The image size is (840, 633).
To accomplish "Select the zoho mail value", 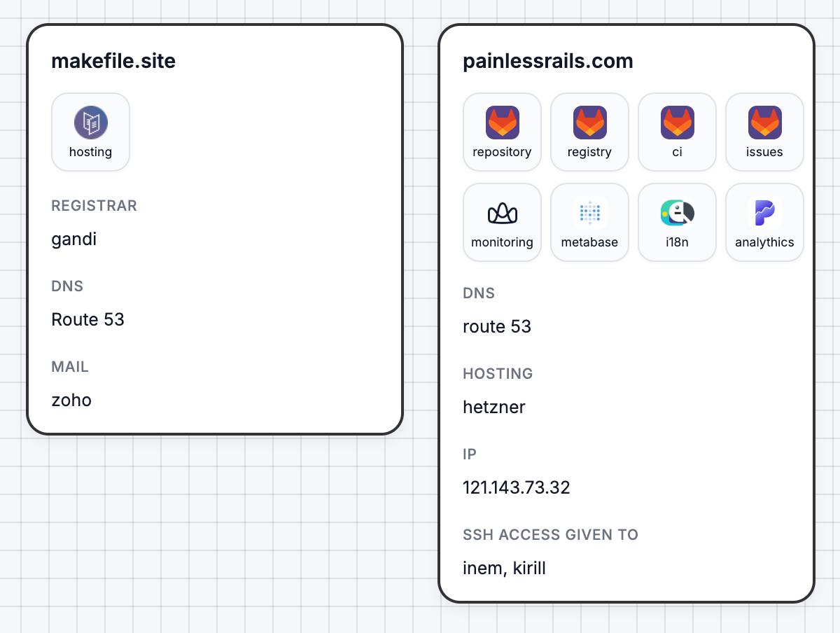I will click(71, 401).
